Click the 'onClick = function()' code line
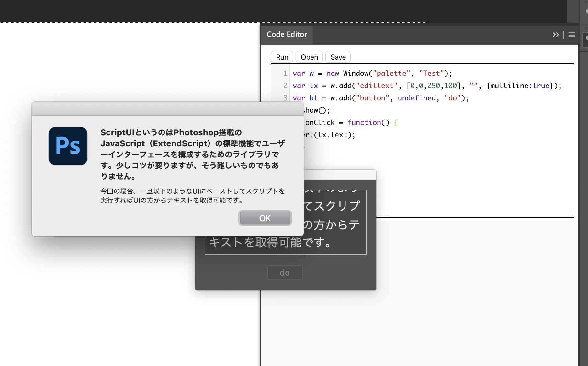The height and width of the screenshot is (366, 588). [351, 123]
